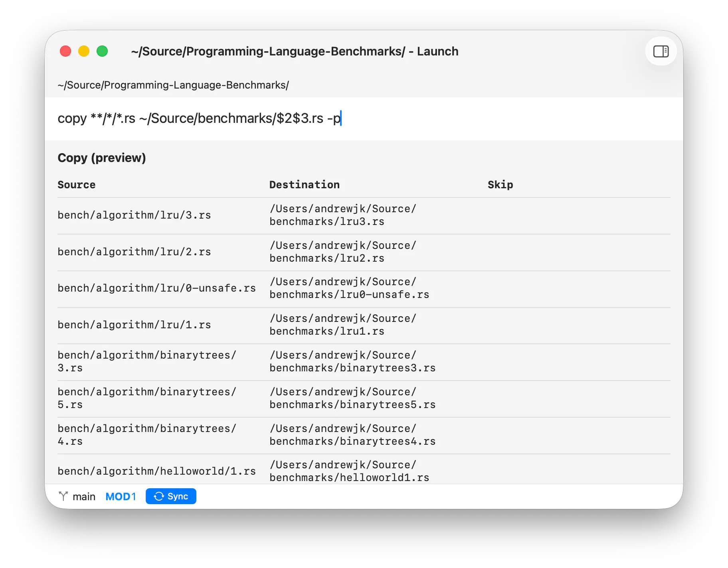Select source bench/algorithm/lru/1.rs
Screen dimensions: 728x568
(134, 325)
